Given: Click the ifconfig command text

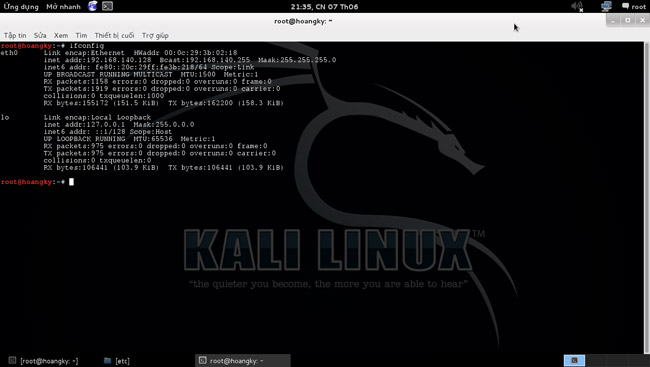Looking at the screenshot, I should click(86, 46).
